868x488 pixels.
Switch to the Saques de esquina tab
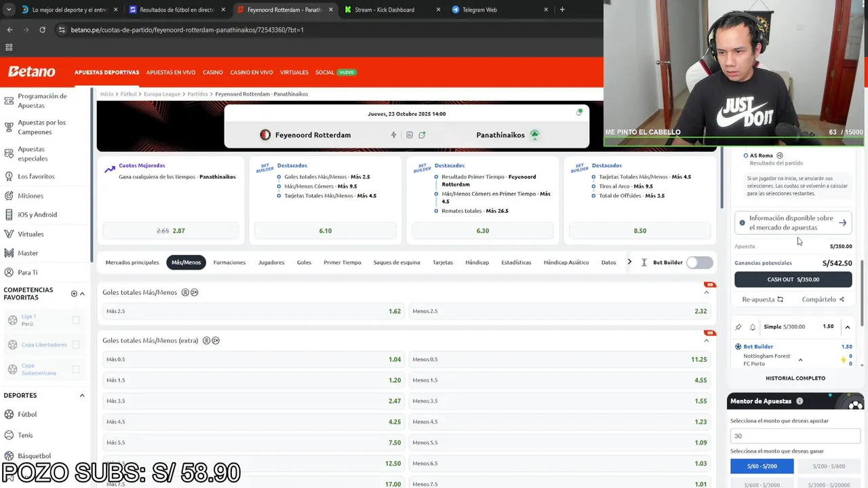coord(397,262)
